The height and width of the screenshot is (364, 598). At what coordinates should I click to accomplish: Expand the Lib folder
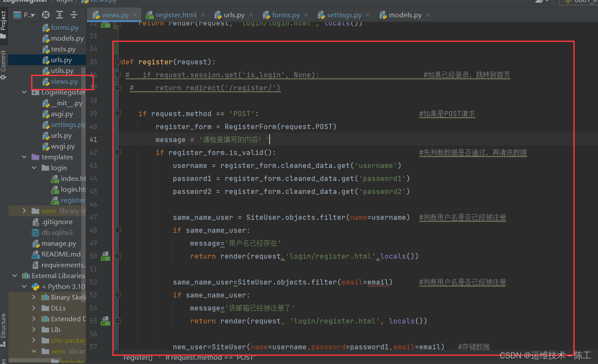coord(34,330)
